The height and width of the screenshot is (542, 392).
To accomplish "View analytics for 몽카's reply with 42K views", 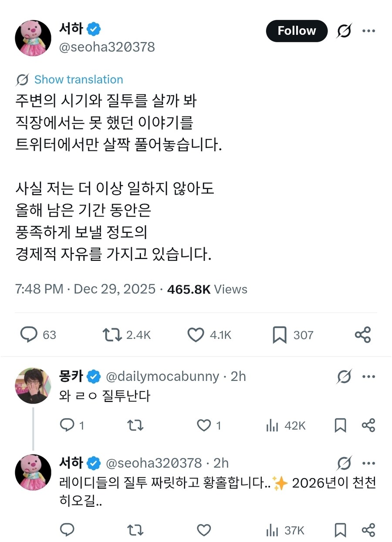I will (x=285, y=425).
